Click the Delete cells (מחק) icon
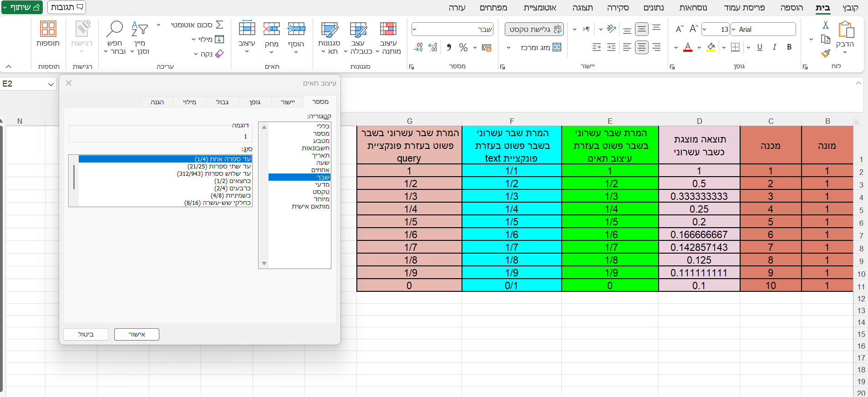868x397 pixels. click(x=272, y=29)
